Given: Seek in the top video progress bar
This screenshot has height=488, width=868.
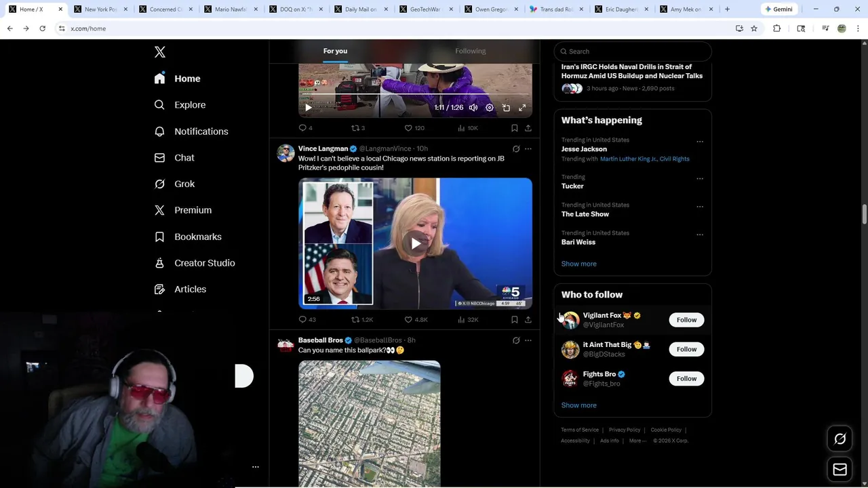Looking at the screenshot, I should pyautogui.click(x=415, y=95).
